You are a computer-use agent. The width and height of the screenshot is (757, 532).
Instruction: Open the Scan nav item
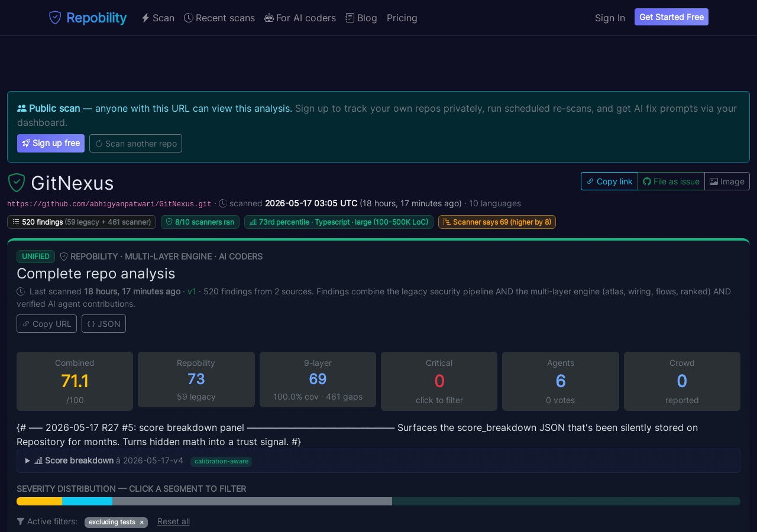pos(158,18)
